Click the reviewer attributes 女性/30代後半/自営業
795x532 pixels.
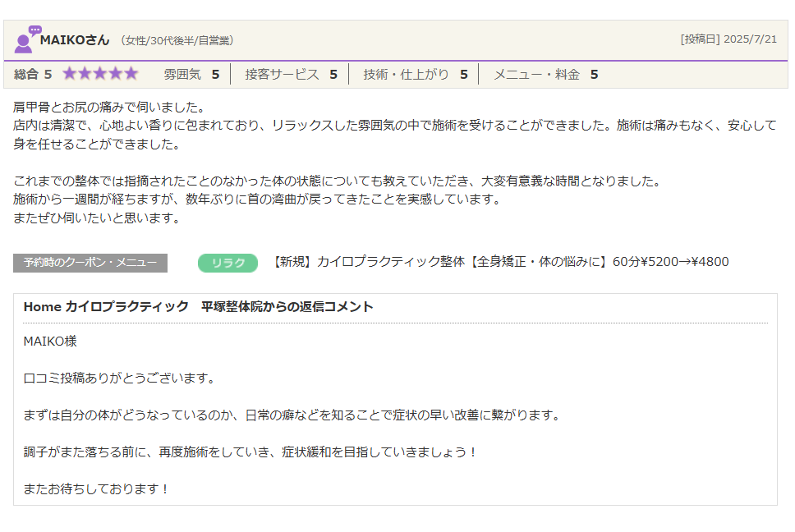[x=177, y=40]
